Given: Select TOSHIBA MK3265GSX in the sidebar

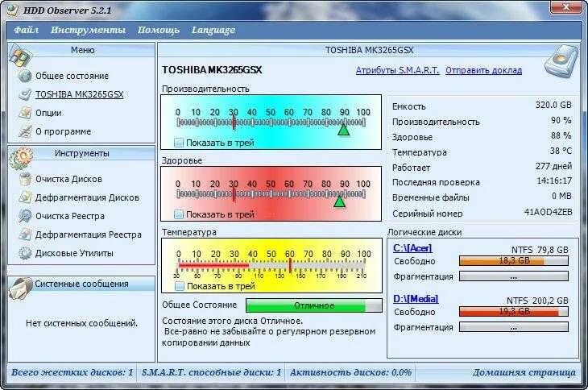Looking at the screenshot, I should (x=80, y=94).
